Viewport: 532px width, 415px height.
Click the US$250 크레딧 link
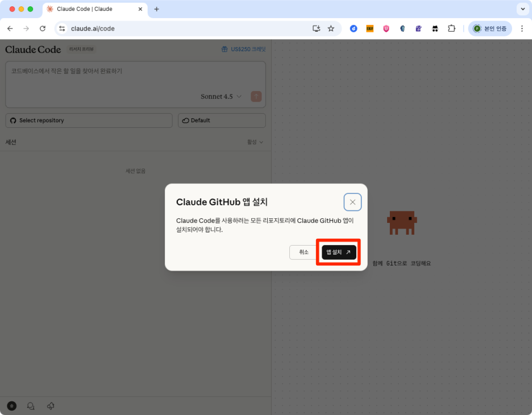click(248, 49)
